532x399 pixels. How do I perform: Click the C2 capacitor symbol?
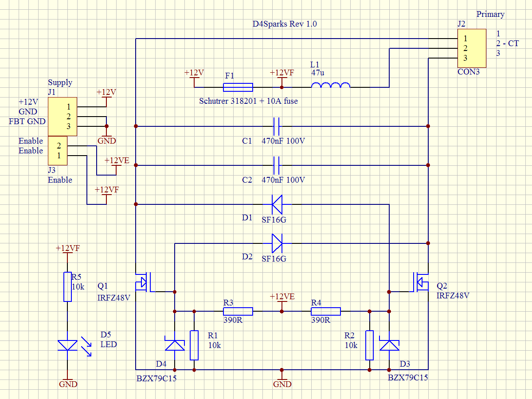(x=278, y=165)
